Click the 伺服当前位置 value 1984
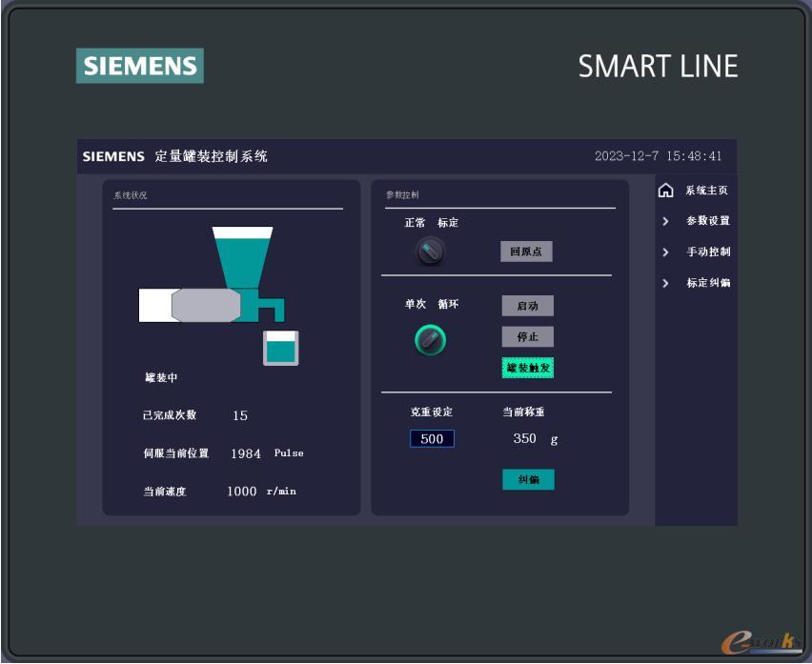 click(246, 453)
